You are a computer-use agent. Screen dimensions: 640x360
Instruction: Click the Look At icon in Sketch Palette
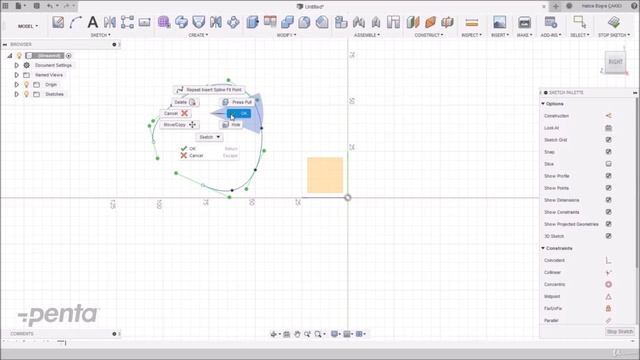[608, 128]
